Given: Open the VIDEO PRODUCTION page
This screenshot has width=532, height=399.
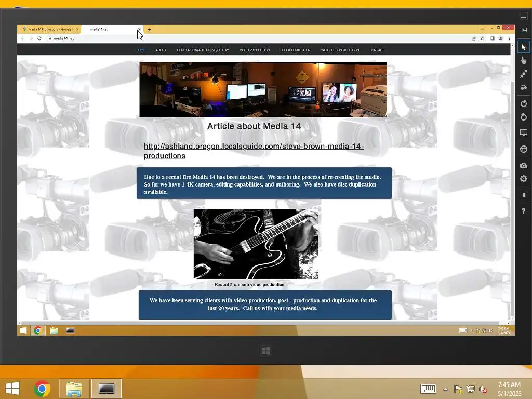Looking at the screenshot, I should click(x=255, y=50).
